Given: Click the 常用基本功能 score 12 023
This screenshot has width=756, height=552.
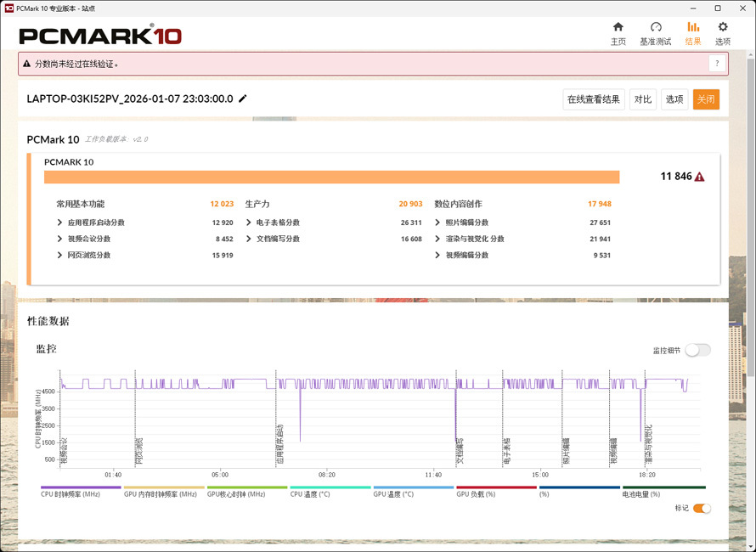Looking at the screenshot, I should click(x=222, y=204).
